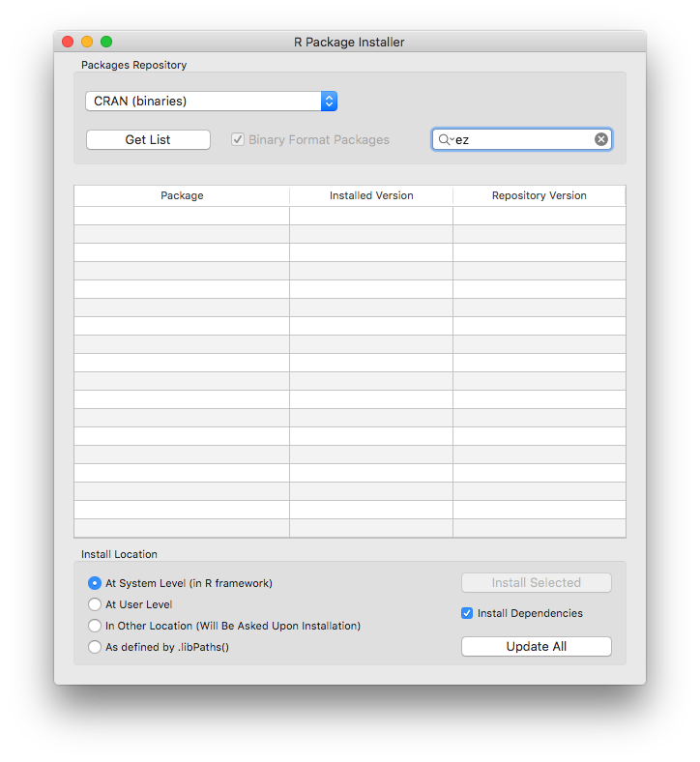Click the Get List button
The image size is (700, 762).
click(x=148, y=140)
